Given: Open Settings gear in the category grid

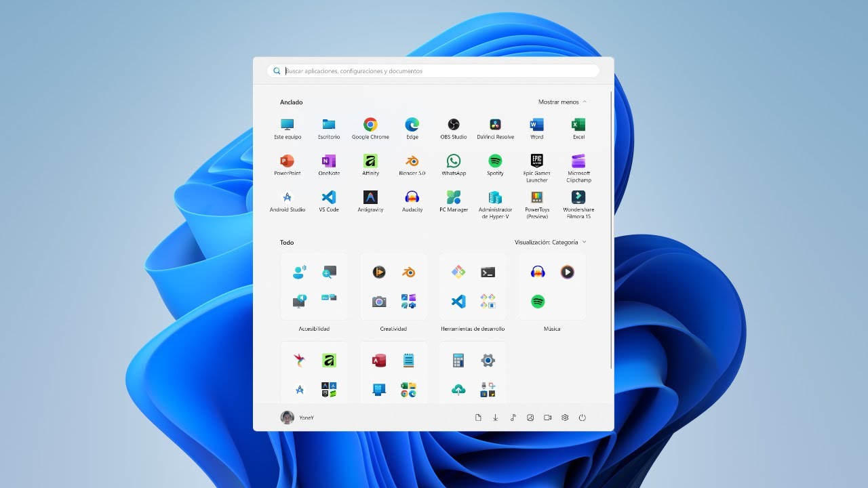Looking at the screenshot, I should tap(488, 361).
